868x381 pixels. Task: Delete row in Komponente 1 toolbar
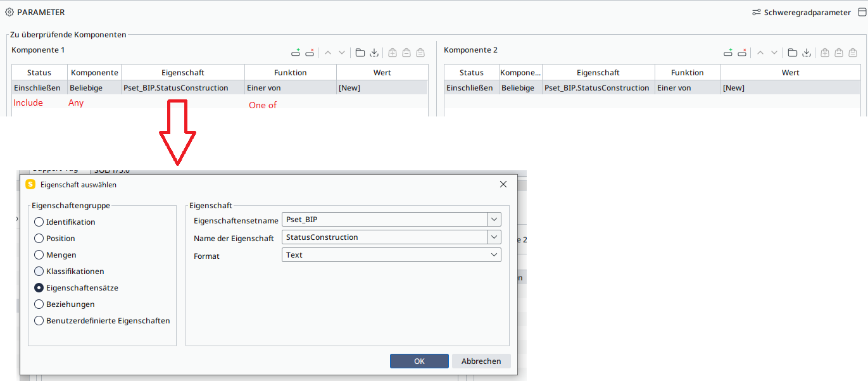pyautogui.click(x=310, y=53)
